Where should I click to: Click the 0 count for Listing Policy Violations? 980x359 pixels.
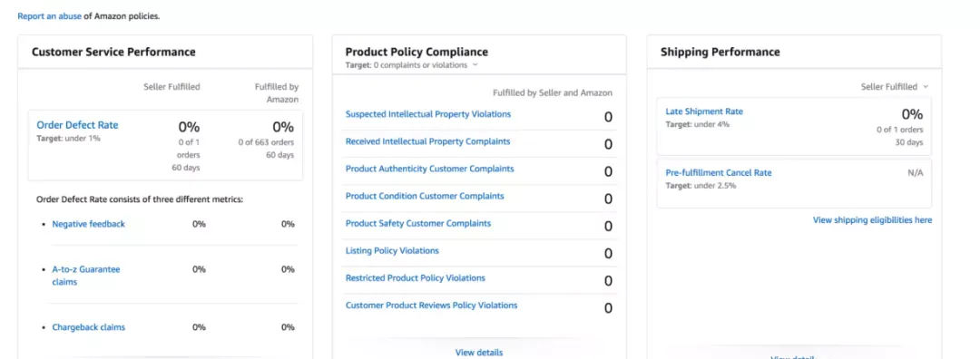(x=608, y=254)
